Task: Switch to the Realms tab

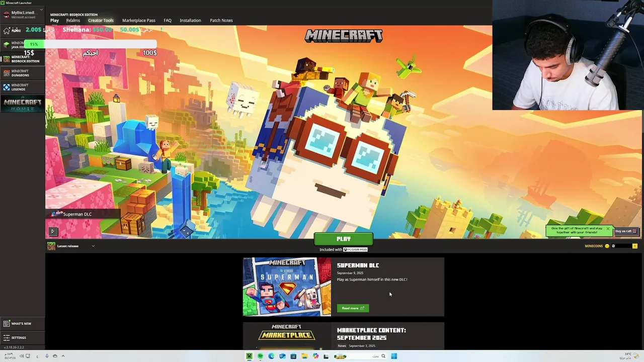Action: (x=73, y=21)
